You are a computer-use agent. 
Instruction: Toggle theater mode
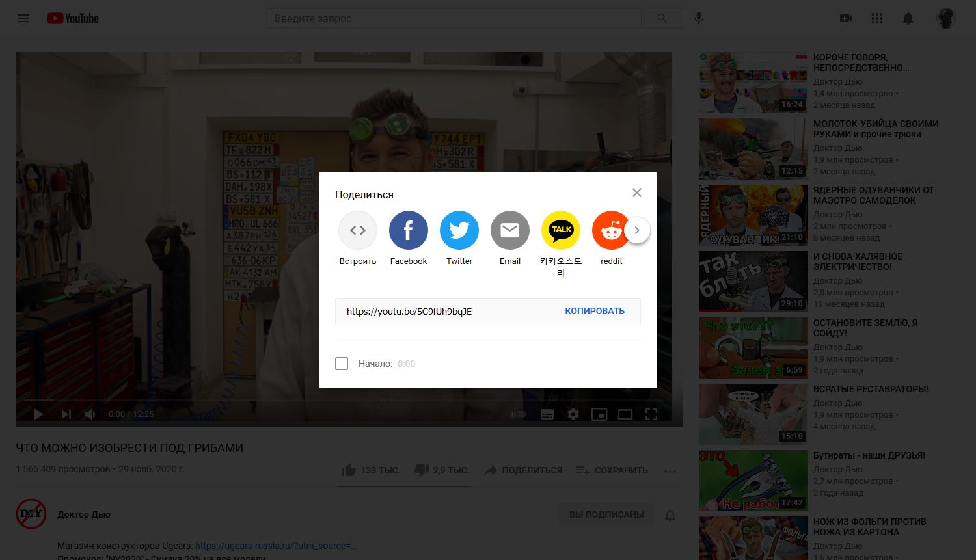coord(625,414)
